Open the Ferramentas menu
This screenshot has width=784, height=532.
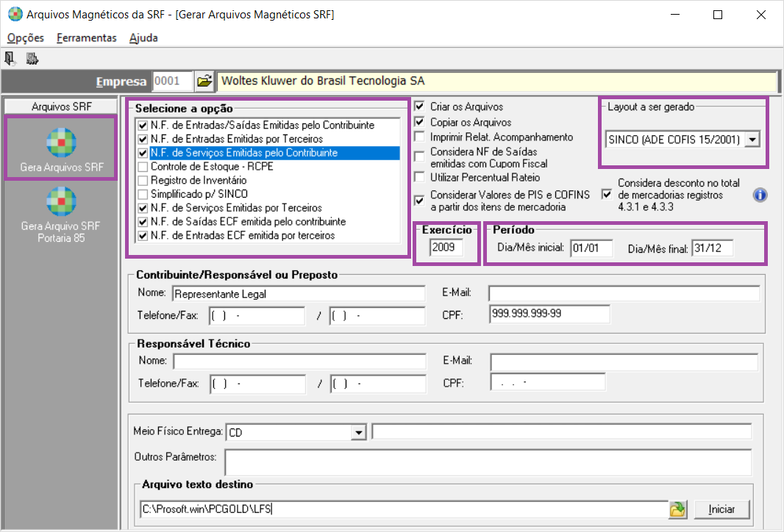[87, 38]
